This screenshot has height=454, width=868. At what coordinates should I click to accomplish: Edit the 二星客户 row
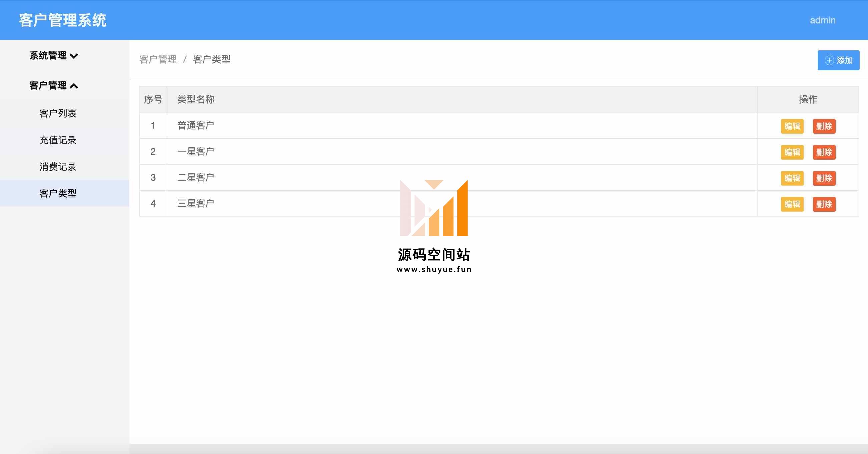[x=792, y=178]
